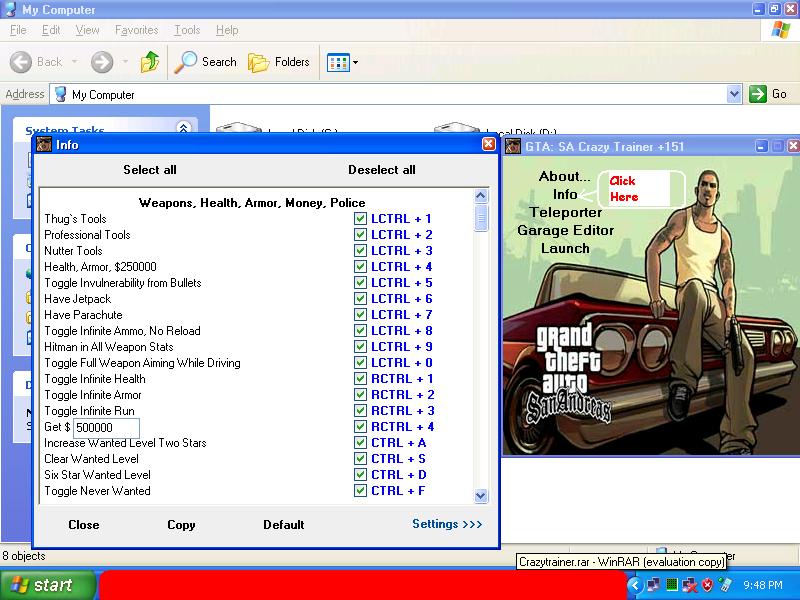Open the Folders pane icon
The width and height of the screenshot is (800, 600).
259,62
